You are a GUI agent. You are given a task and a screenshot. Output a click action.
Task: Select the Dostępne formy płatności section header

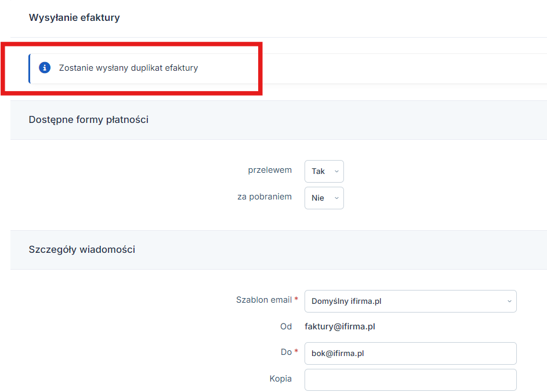pos(89,119)
